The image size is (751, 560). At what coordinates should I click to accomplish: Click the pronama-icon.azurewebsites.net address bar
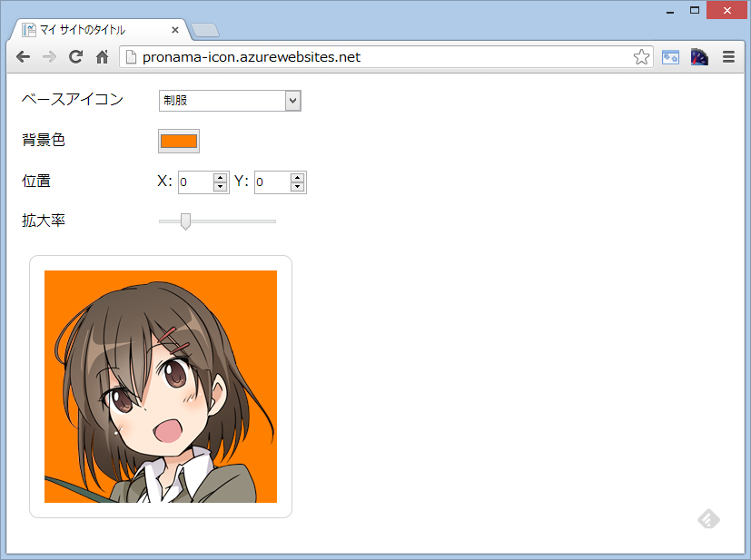click(x=381, y=57)
